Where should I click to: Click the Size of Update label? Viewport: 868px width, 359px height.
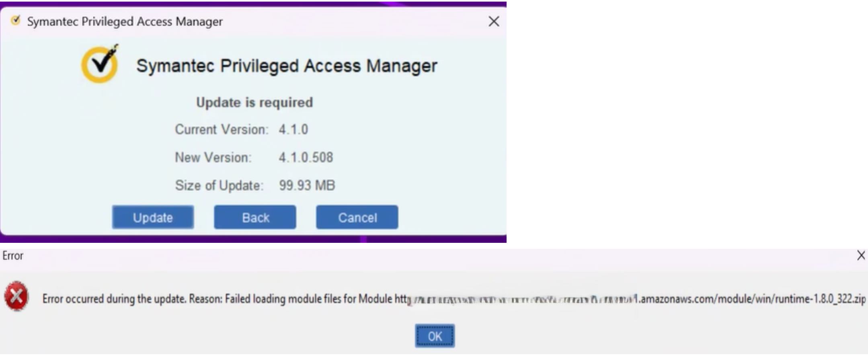click(219, 185)
